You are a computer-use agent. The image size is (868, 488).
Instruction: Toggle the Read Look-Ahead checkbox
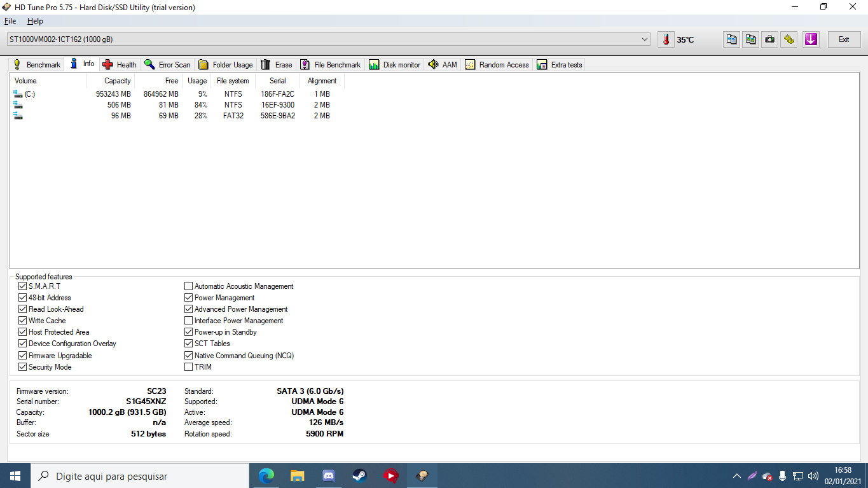point(23,309)
